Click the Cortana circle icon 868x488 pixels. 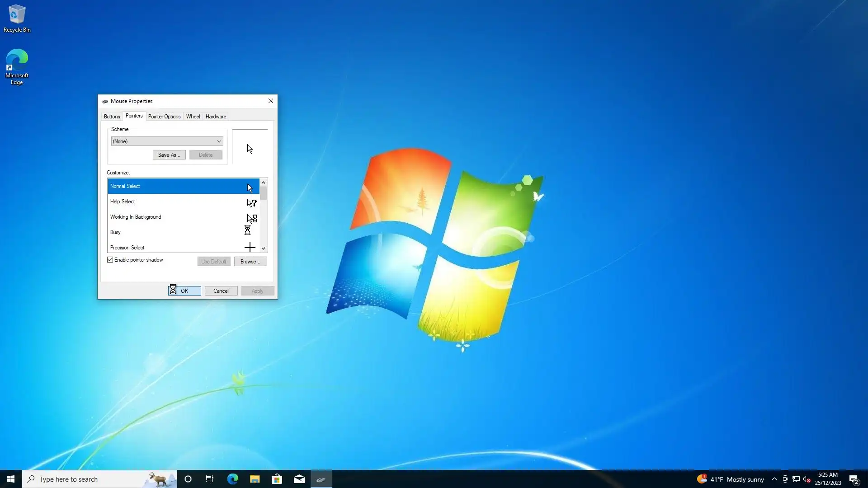(188, 479)
